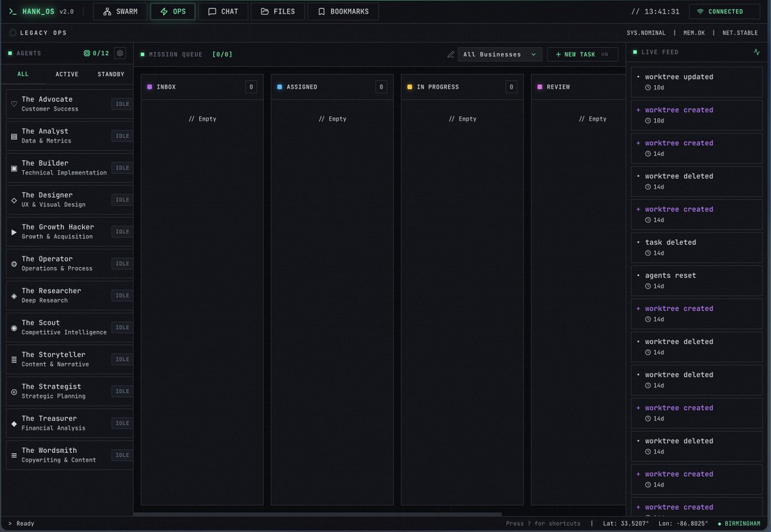Click the CONNECTED status button
This screenshot has width=771, height=532.
724,12
